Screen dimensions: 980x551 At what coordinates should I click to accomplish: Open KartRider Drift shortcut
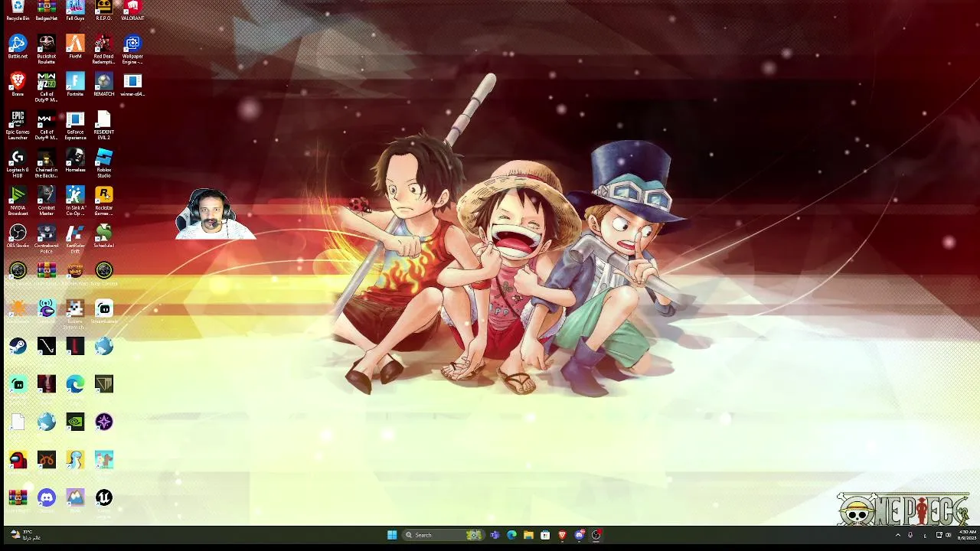point(75,238)
